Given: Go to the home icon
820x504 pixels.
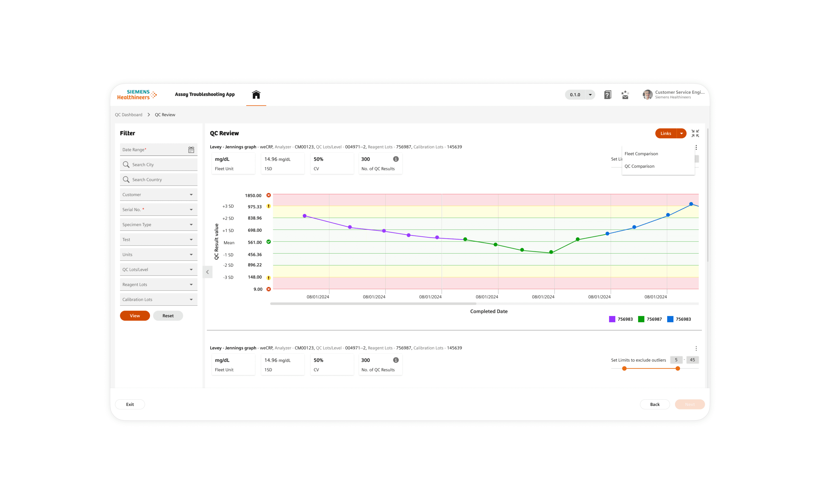Looking at the screenshot, I should (x=256, y=95).
